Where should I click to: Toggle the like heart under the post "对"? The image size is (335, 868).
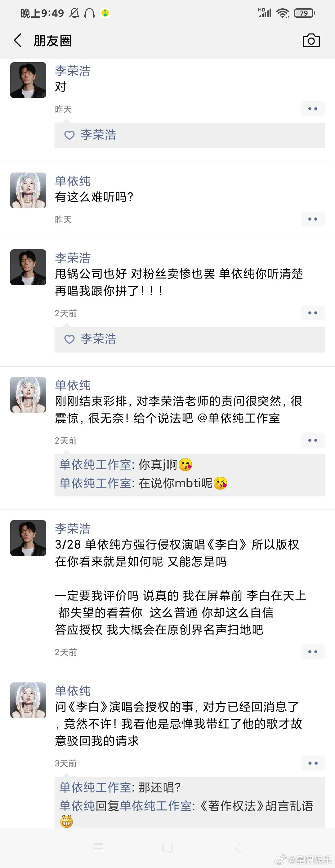[69, 135]
